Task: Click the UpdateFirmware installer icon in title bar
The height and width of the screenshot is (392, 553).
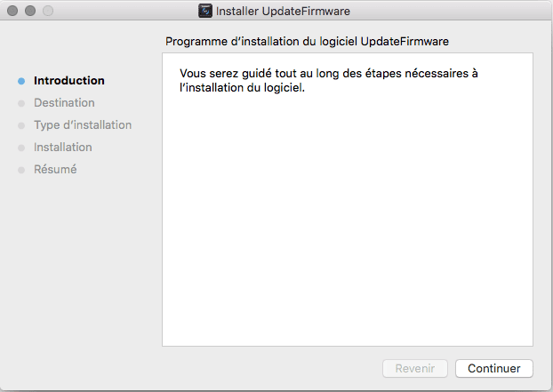Action: 205,11
